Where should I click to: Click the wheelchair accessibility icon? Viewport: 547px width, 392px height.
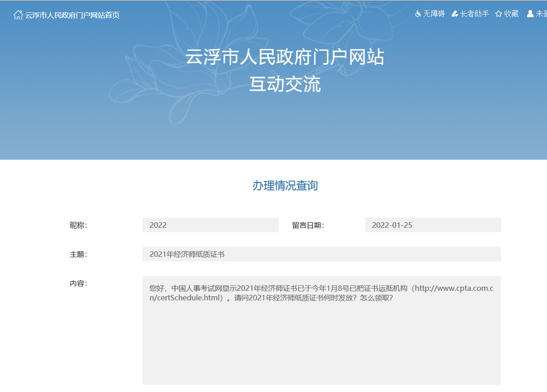click(x=418, y=14)
